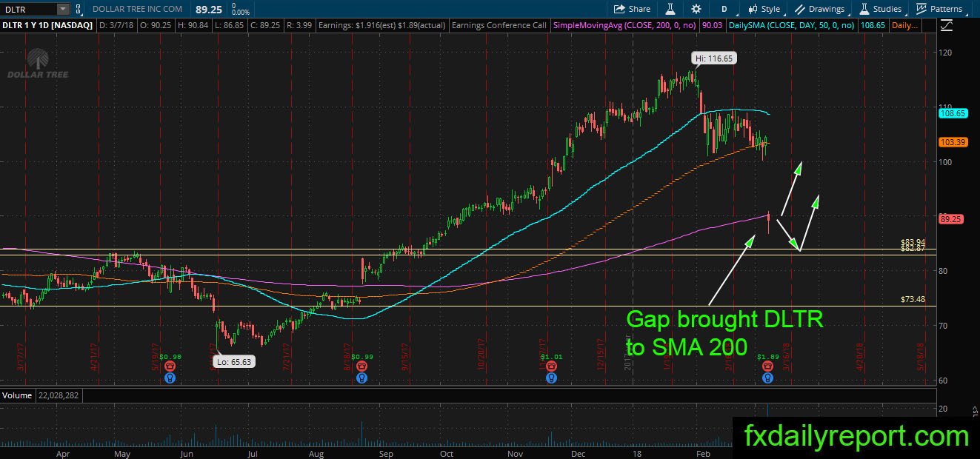980x459 pixels.
Task: Expand the symbol history dropdown arrow
Action: point(62,9)
